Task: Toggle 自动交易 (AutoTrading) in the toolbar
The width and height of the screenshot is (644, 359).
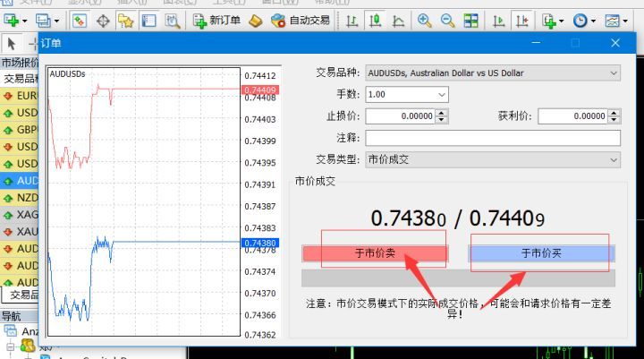Action: 301,20
